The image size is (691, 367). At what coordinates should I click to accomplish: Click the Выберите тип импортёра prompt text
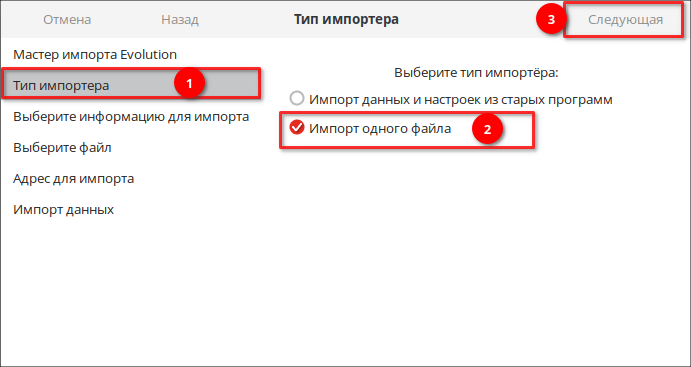(x=476, y=72)
